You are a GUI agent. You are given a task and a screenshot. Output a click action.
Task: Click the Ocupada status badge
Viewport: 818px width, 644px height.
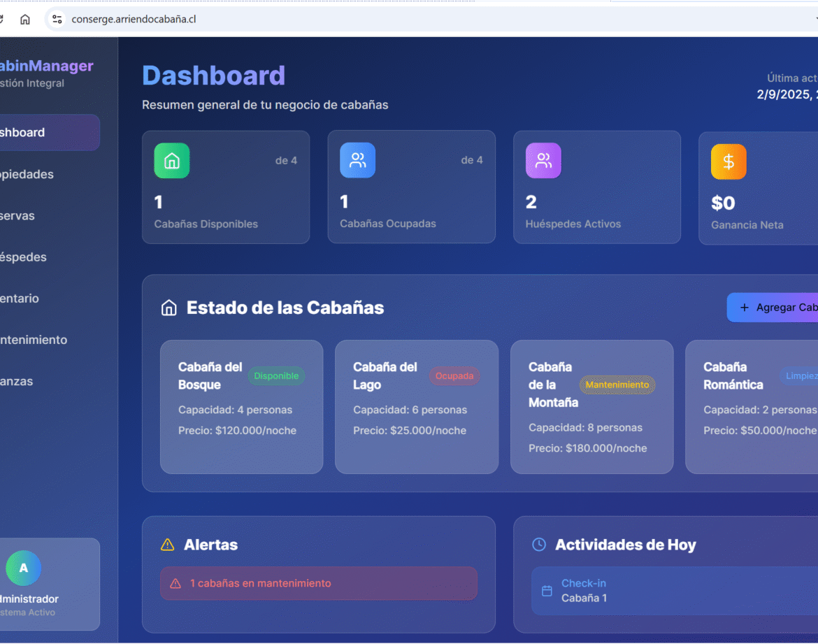pos(454,376)
